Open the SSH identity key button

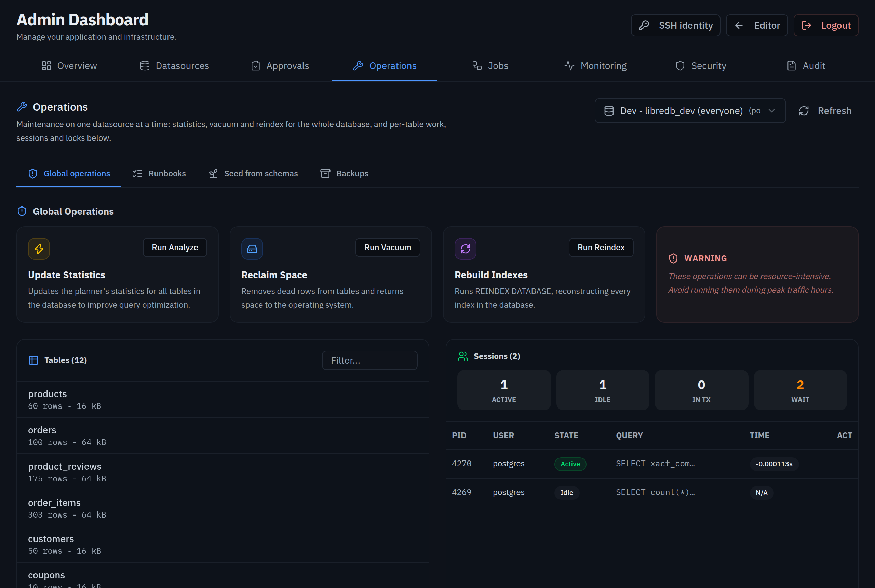coord(675,25)
